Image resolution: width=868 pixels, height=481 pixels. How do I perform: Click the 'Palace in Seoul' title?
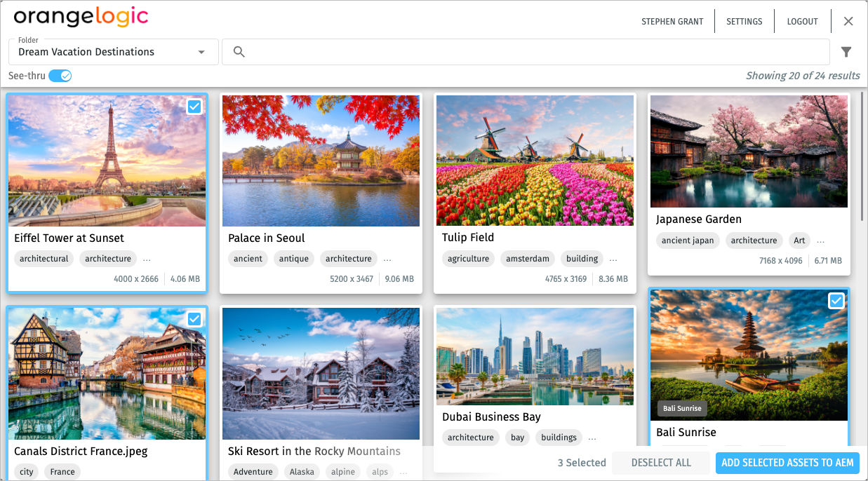tap(267, 238)
